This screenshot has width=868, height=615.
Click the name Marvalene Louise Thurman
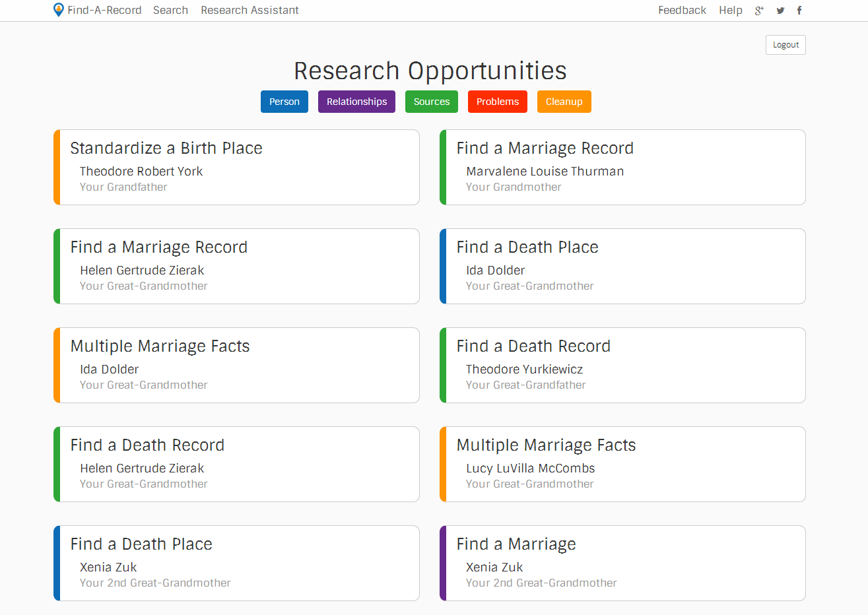click(545, 171)
